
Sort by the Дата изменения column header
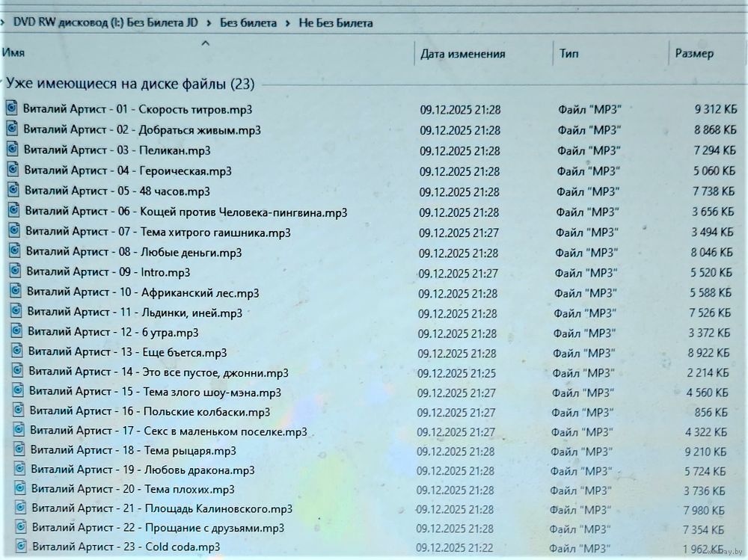tap(462, 54)
